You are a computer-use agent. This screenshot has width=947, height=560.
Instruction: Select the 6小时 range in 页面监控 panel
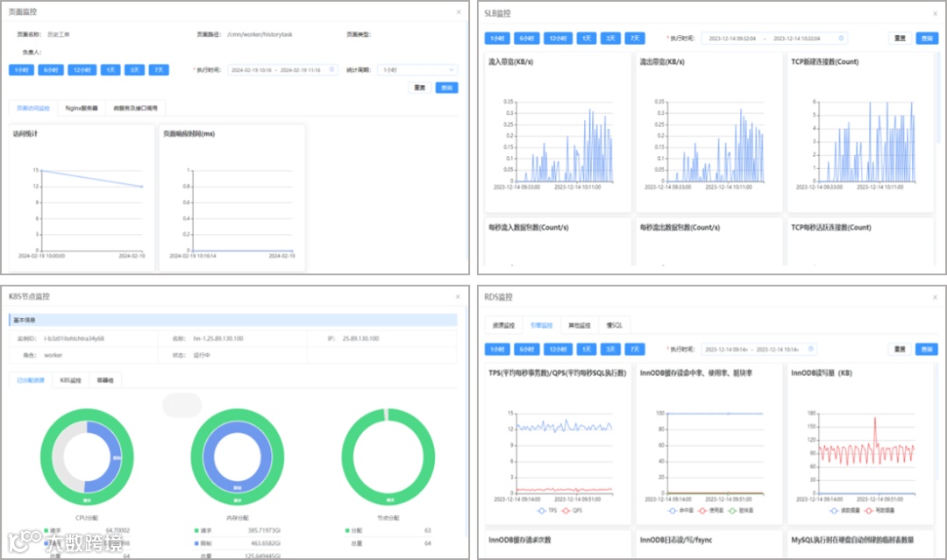51,70
